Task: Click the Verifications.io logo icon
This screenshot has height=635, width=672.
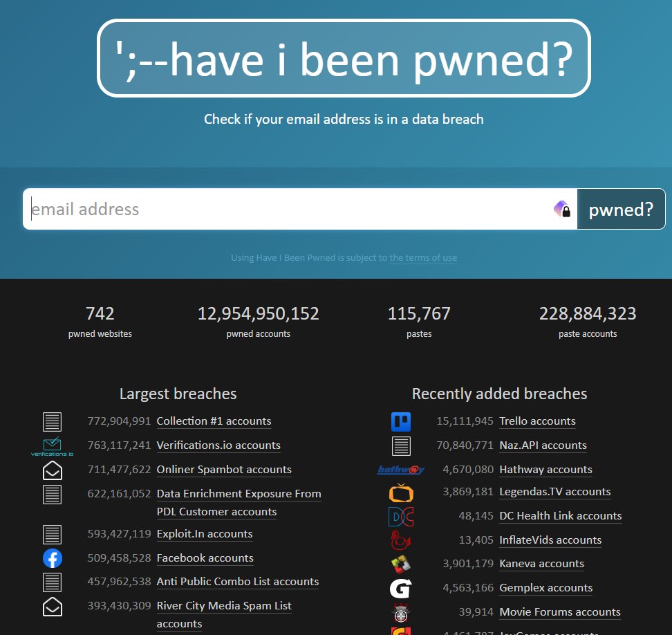Action: 53,446
